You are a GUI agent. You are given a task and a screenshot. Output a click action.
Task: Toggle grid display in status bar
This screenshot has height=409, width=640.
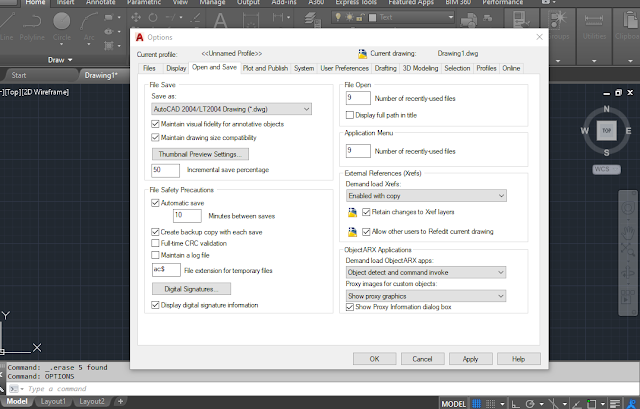476,404
